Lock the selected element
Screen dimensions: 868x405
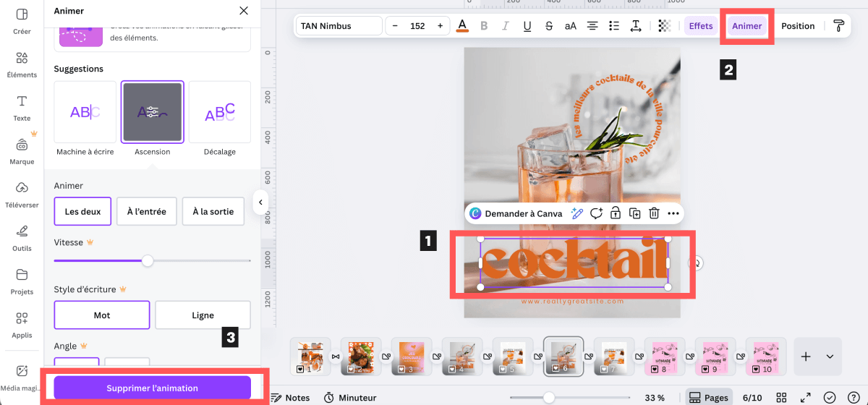coord(616,213)
